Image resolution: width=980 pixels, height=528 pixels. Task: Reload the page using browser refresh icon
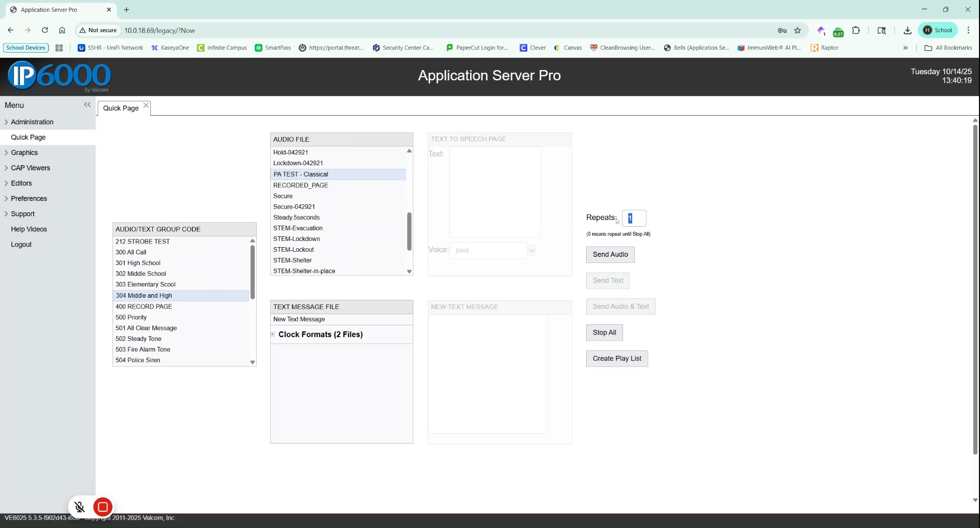coord(45,30)
